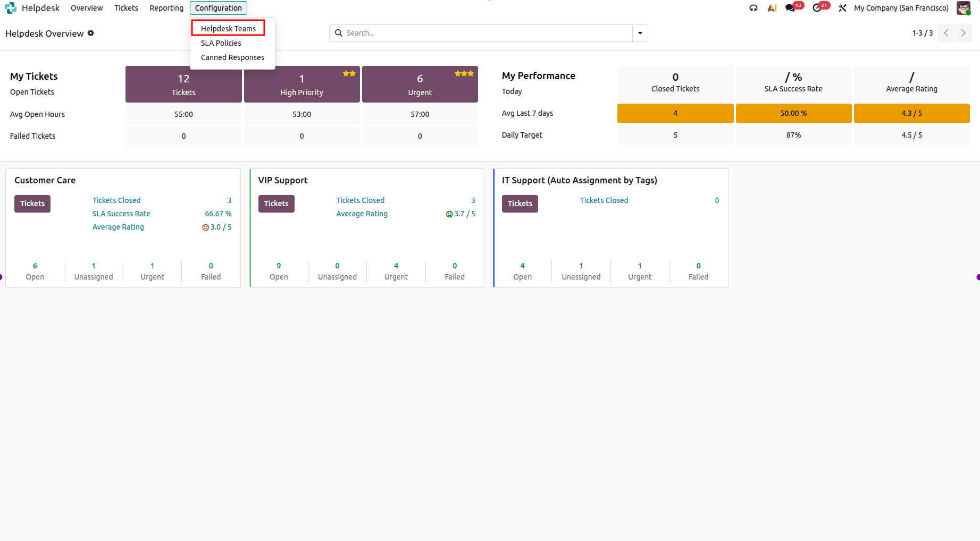Open Customer Care 6 Open tickets
Viewport: 980px width, 541px height.
35,271
